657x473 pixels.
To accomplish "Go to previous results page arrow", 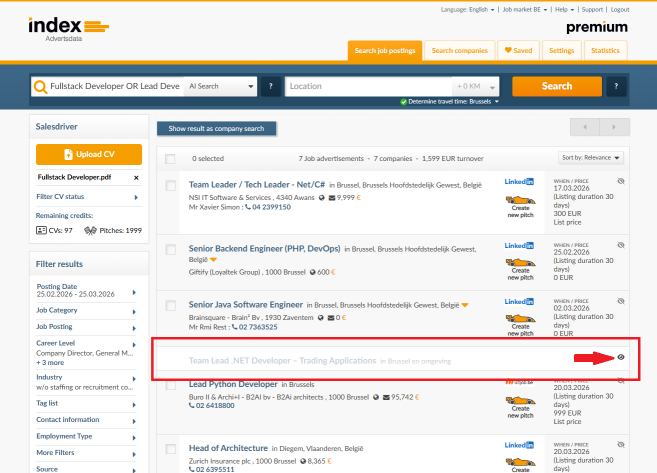I will point(585,127).
